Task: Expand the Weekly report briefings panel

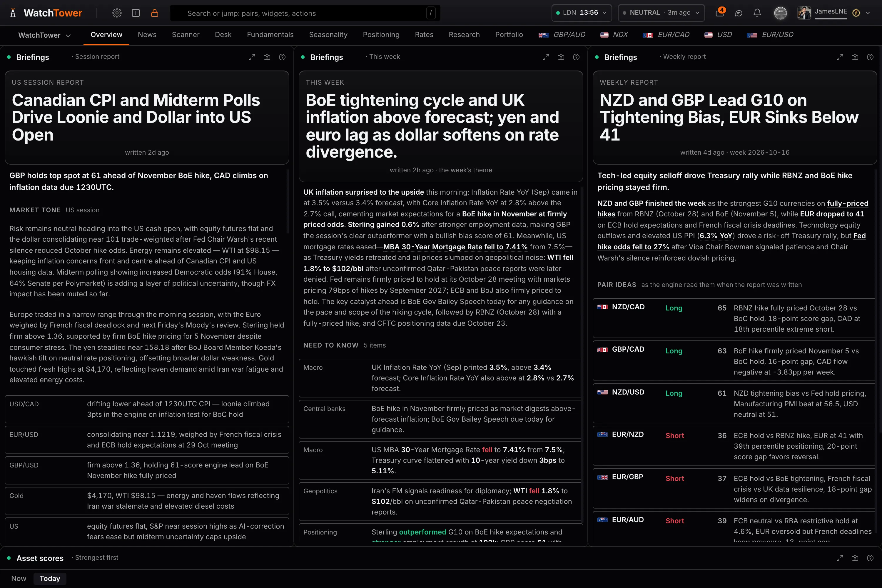Action: tap(840, 57)
